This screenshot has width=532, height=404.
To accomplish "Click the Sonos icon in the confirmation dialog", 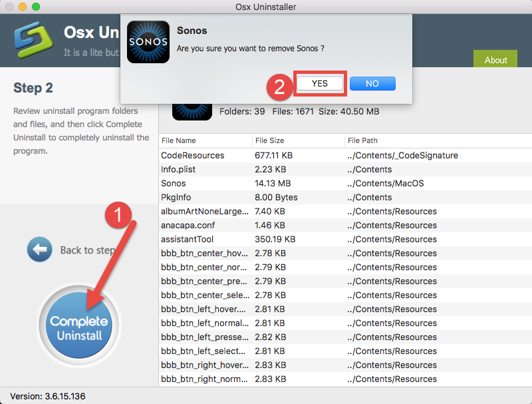I will pos(148,43).
